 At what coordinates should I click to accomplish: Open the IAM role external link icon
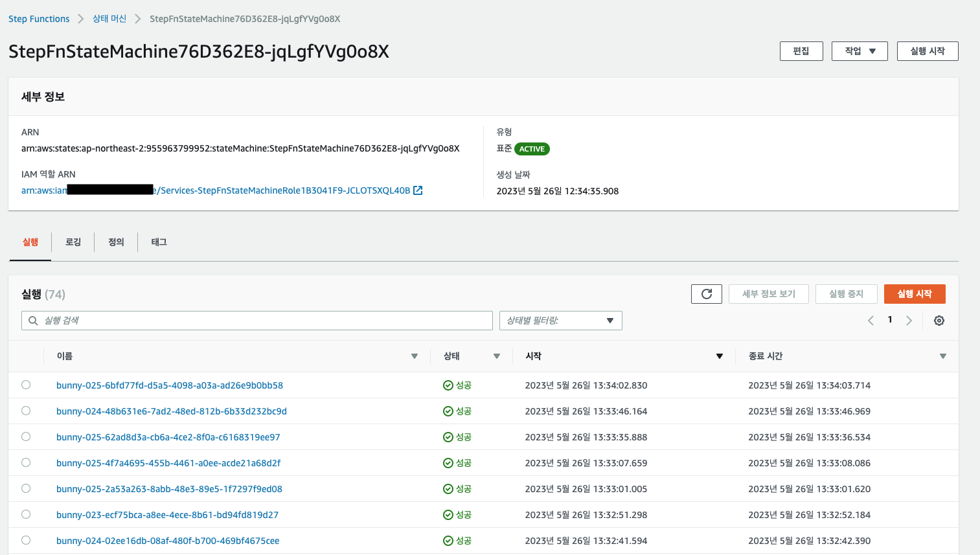pyautogui.click(x=418, y=190)
